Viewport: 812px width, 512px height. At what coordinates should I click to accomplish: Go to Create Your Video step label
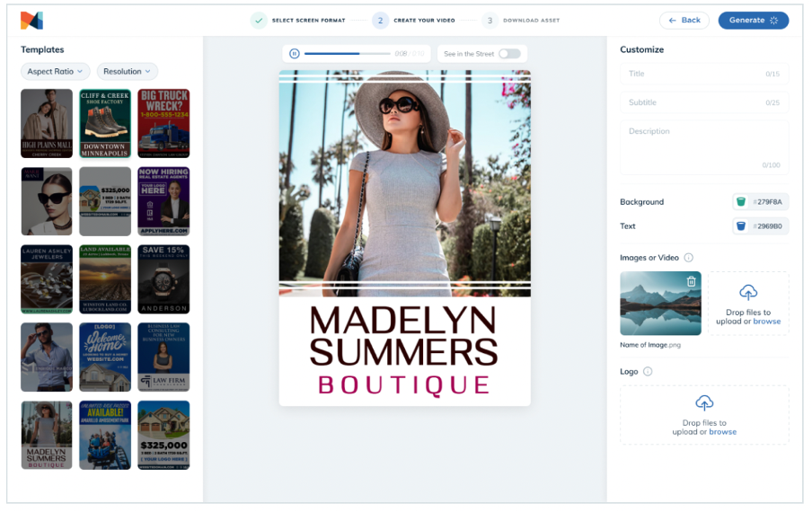424,21
